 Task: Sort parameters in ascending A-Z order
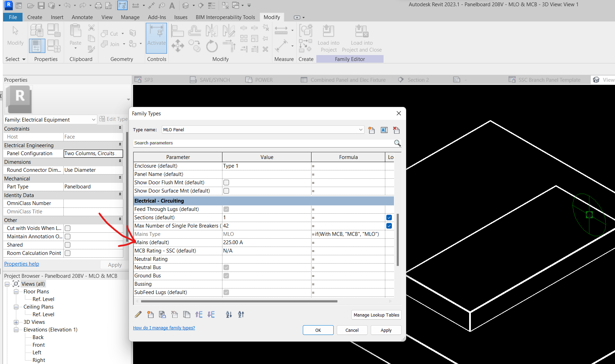(229, 314)
